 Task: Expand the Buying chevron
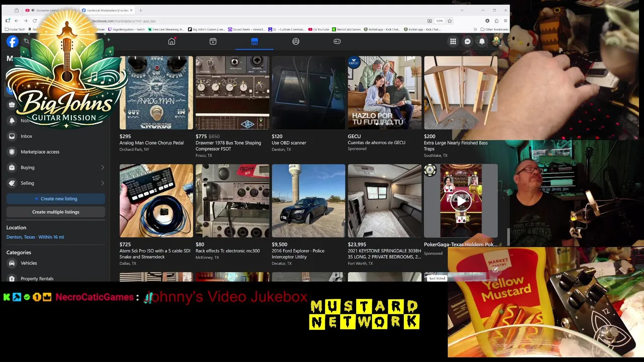(102, 167)
